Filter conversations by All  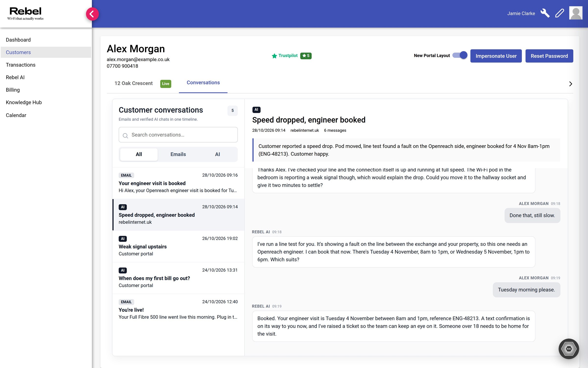click(x=139, y=154)
